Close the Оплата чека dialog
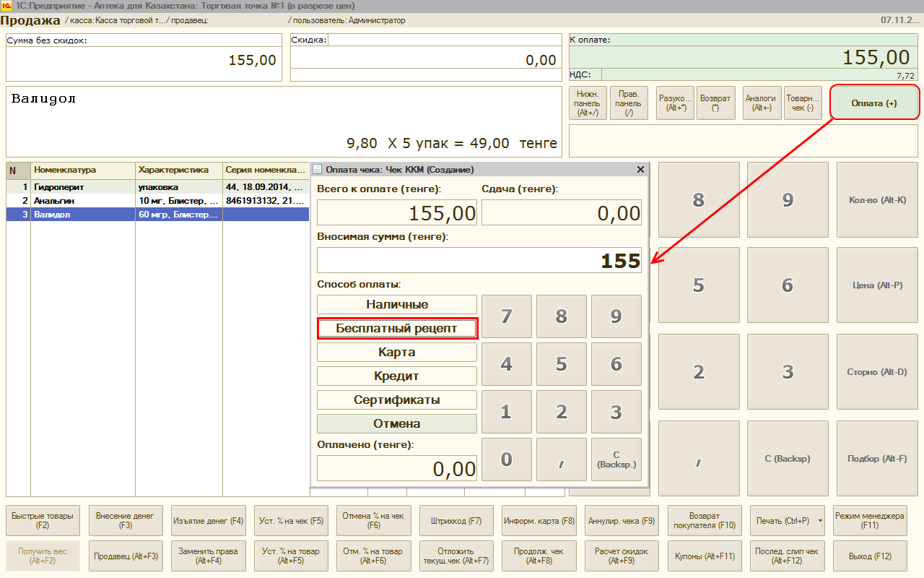This screenshot has height=578, width=924. pyautogui.click(x=640, y=170)
